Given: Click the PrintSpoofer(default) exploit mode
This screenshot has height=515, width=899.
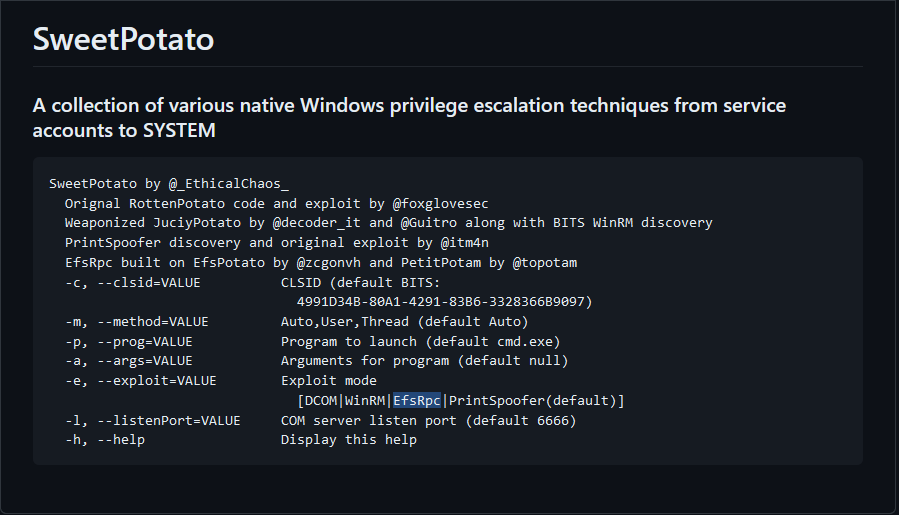Looking at the screenshot, I should 532,400.
